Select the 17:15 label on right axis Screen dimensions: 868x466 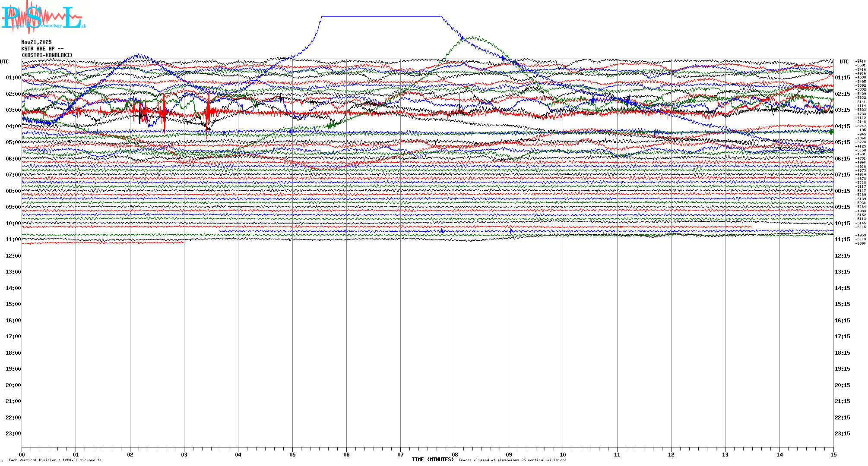click(x=842, y=337)
